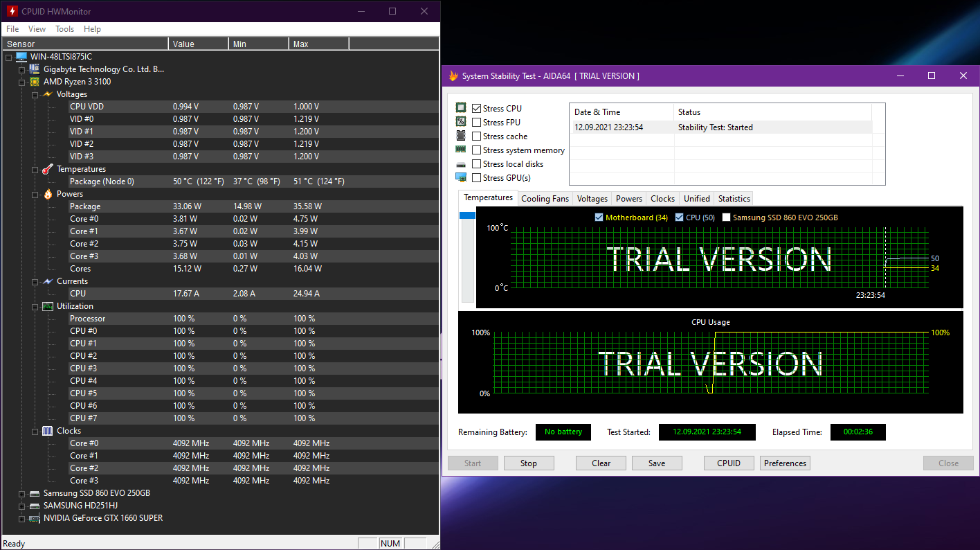Switch to the Cooling Fans tab
The height and width of the screenshot is (550, 980).
(x=545, y=199)
